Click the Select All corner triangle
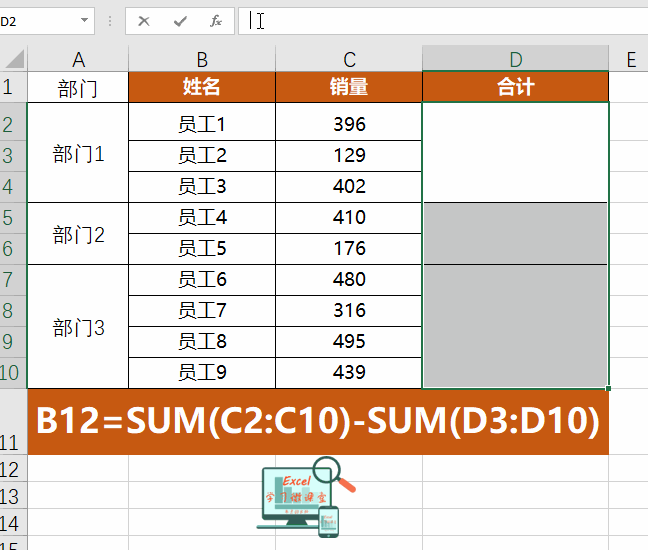The width and height of the screenshot is (648, 550). (x=15, y=59)
